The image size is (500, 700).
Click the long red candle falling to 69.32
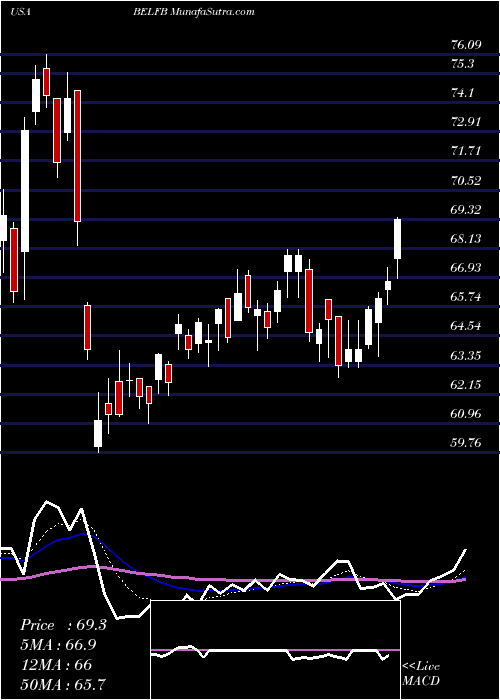coord(78,156)
